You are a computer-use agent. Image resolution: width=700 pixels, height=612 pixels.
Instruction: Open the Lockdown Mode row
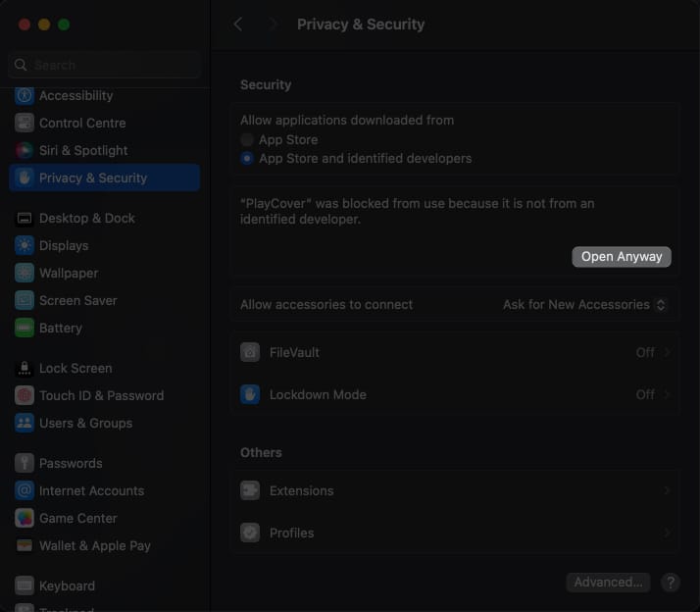(x=455, y=394)
